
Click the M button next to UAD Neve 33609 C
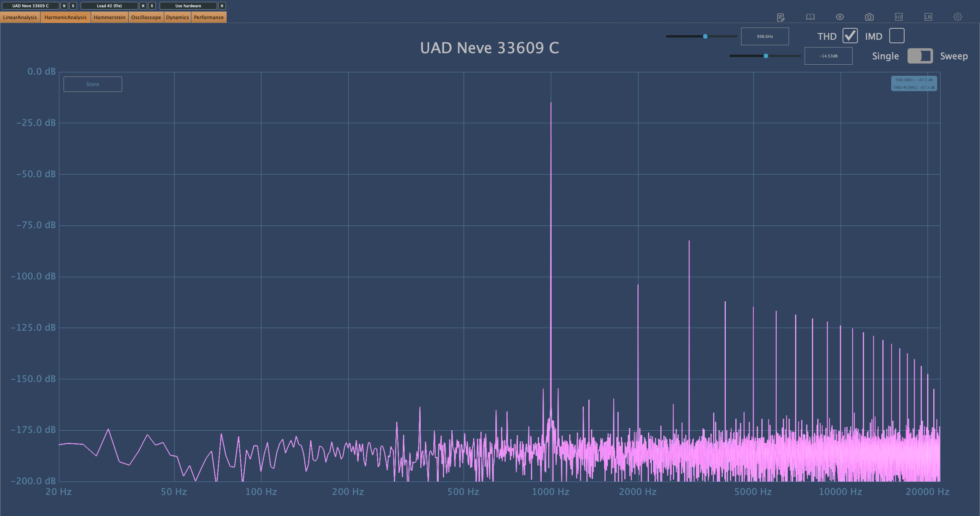[x=64, y=6]
